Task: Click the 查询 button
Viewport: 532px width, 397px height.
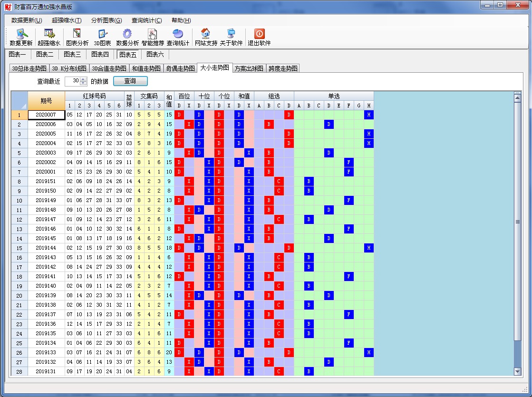Action: tap(130, 81)
